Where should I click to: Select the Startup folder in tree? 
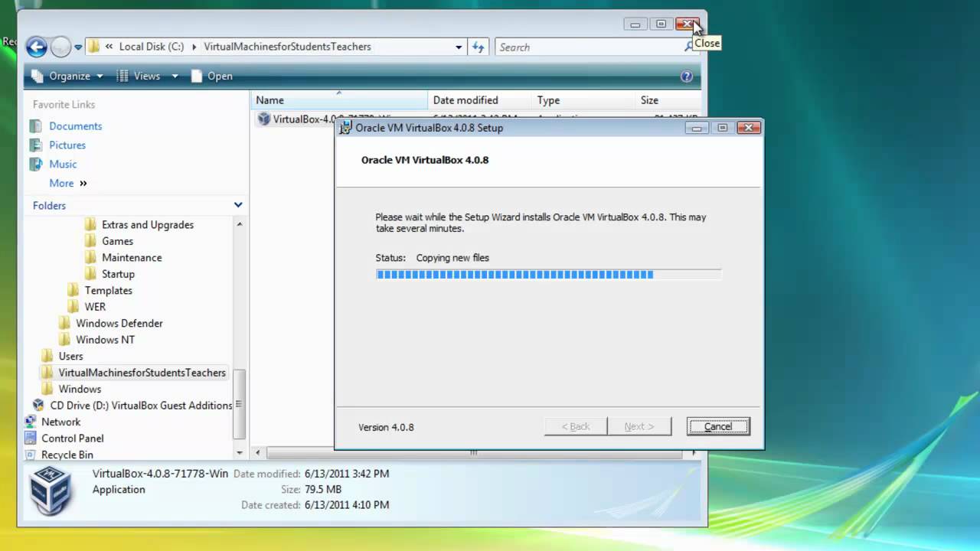tap(118, 274)
